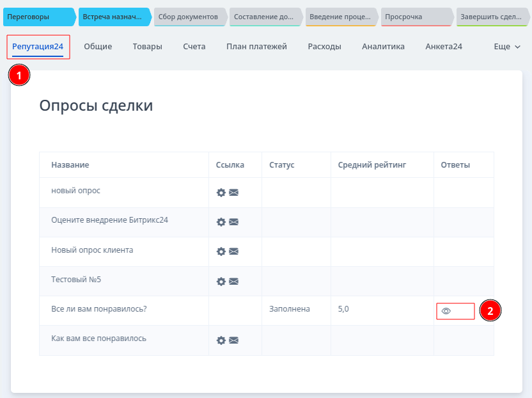Screen dimensions: 532x398
Task: View answers with the eye icon
Action: click(446, 311)
